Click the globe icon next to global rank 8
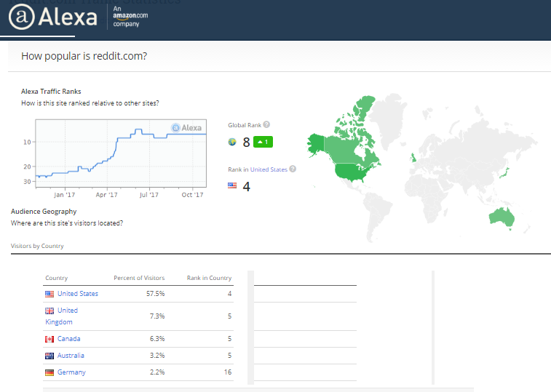 click(x=232, y=142)
